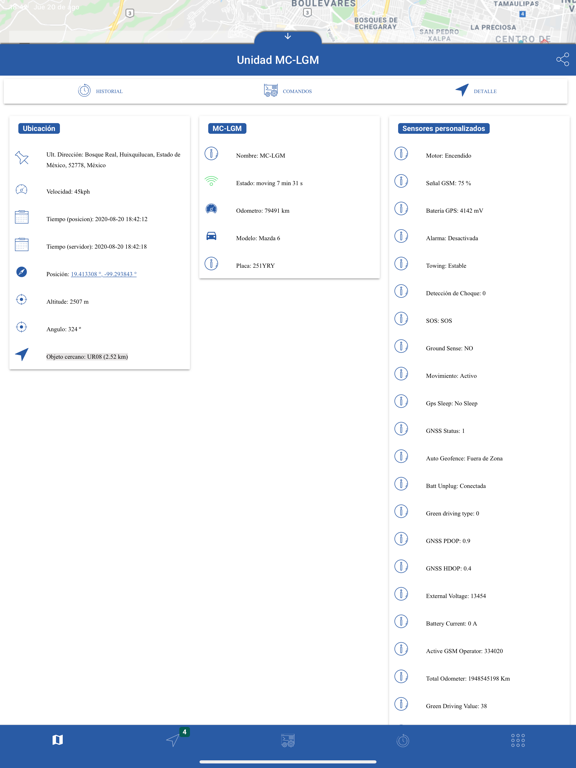Click the info icon beside Movimiento: Activo

pyautogui.click(x=401, y=374)
